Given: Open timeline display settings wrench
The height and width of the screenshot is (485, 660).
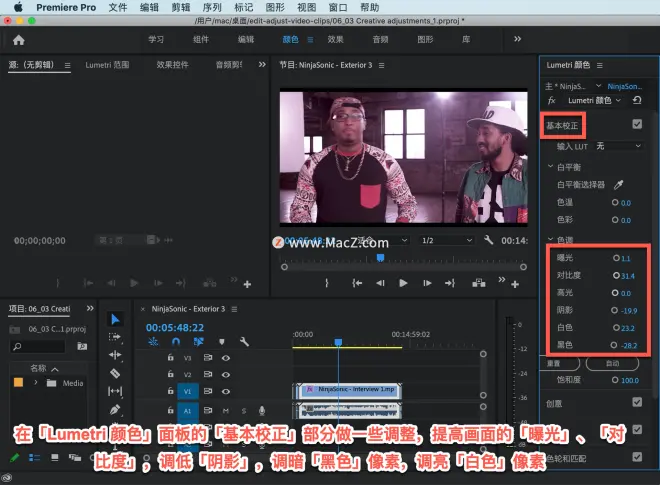Looking at the screenshot, I should click(244, 341).
